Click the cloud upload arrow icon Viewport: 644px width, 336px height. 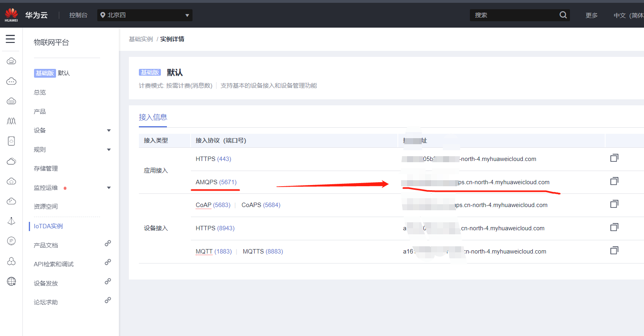11,181
